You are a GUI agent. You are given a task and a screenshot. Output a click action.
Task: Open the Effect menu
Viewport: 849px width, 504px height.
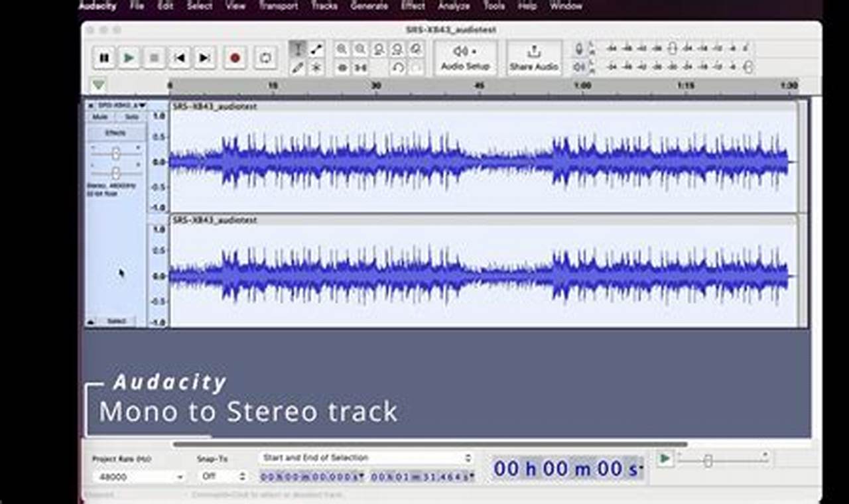414,6
